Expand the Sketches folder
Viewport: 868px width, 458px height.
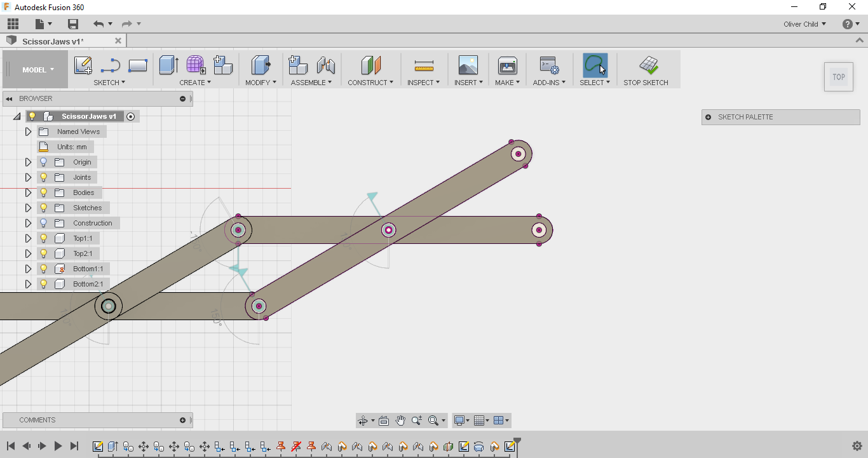point(28,208)
